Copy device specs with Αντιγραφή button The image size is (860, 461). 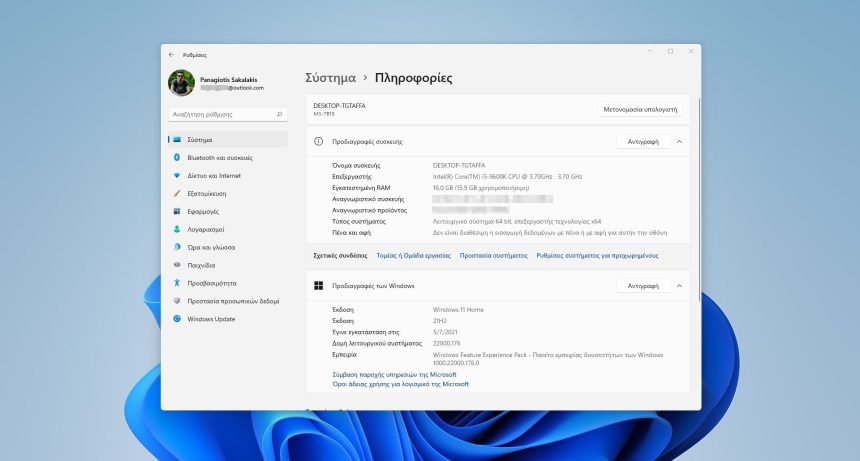tap(643, 142)
